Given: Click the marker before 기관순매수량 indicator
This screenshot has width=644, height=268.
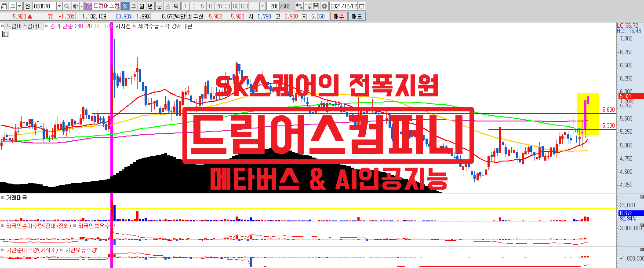Looking at the screenshot, I should pos(2,250).
